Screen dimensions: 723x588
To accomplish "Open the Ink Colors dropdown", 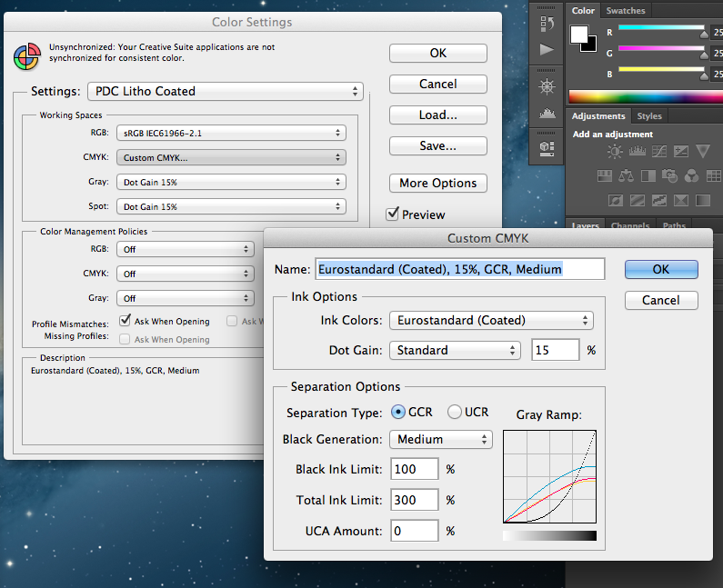I will pyautogui.click(x=490, y=320).
